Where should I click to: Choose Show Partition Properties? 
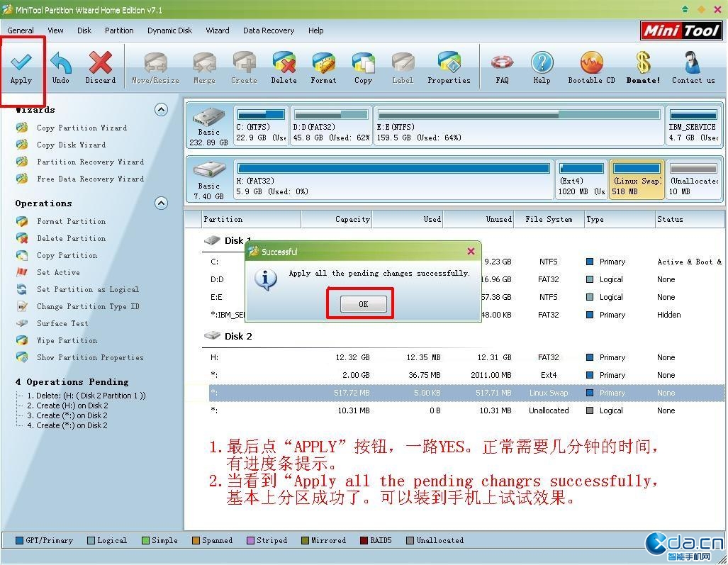coord(90,357)
